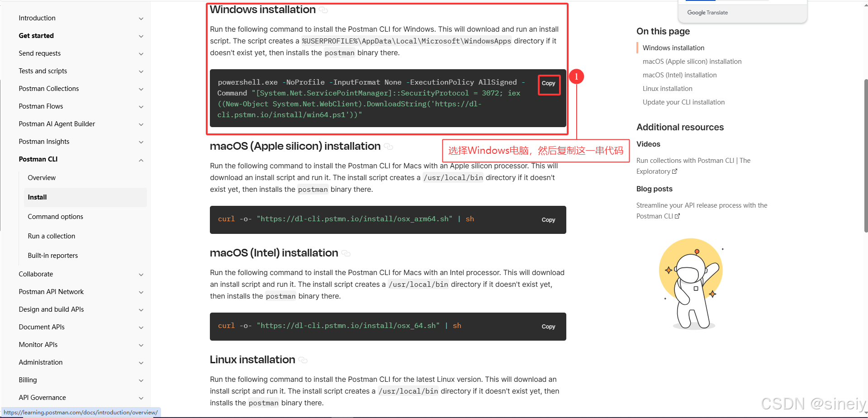The height and width of the screenshot is (418, 868).
Task: Open Collaborate in the sidebar
Action: [x=36, y=274]
